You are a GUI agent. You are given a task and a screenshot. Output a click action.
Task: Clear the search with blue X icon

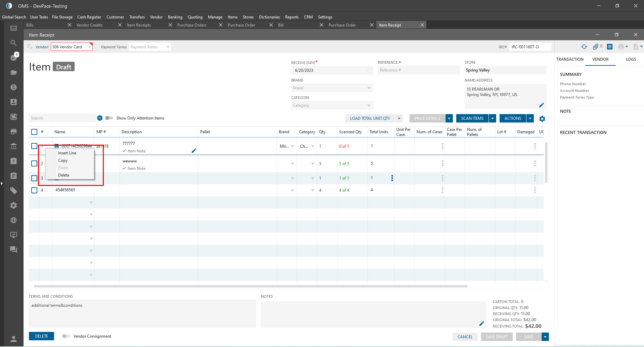tap(100, 118)
